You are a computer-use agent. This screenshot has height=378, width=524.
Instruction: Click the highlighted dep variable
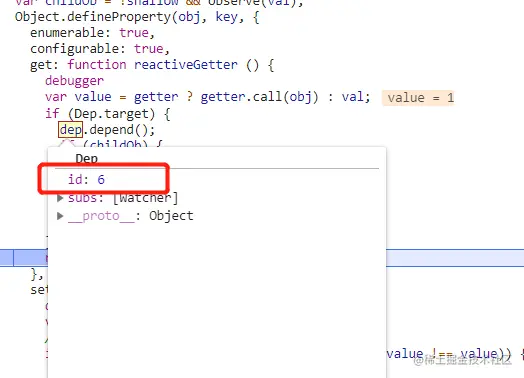pyautogui.click(x=71, y=130)
